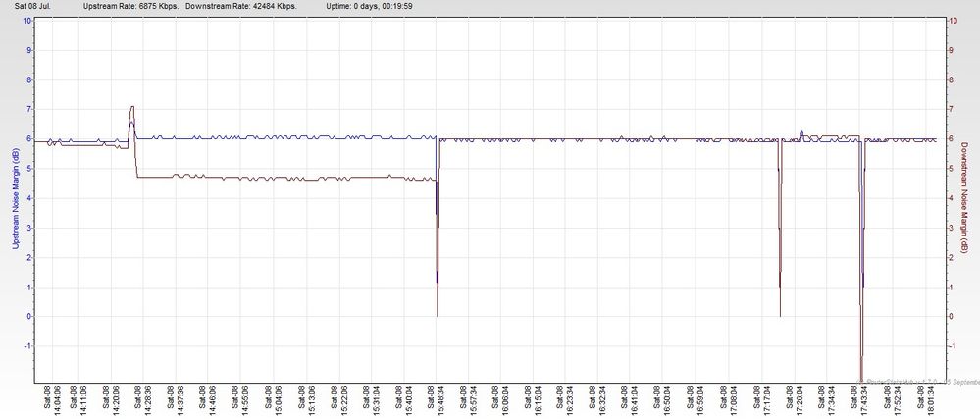Click the red downstream axis tick 1

tap(952, 288)
